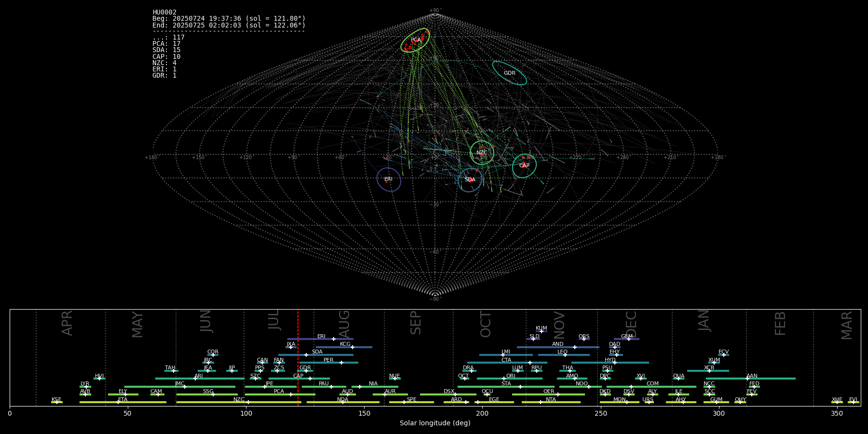This screenshot has width=868, height=434.
Task: Click the SPE shower bar in timeline
Action: point(411,402)
